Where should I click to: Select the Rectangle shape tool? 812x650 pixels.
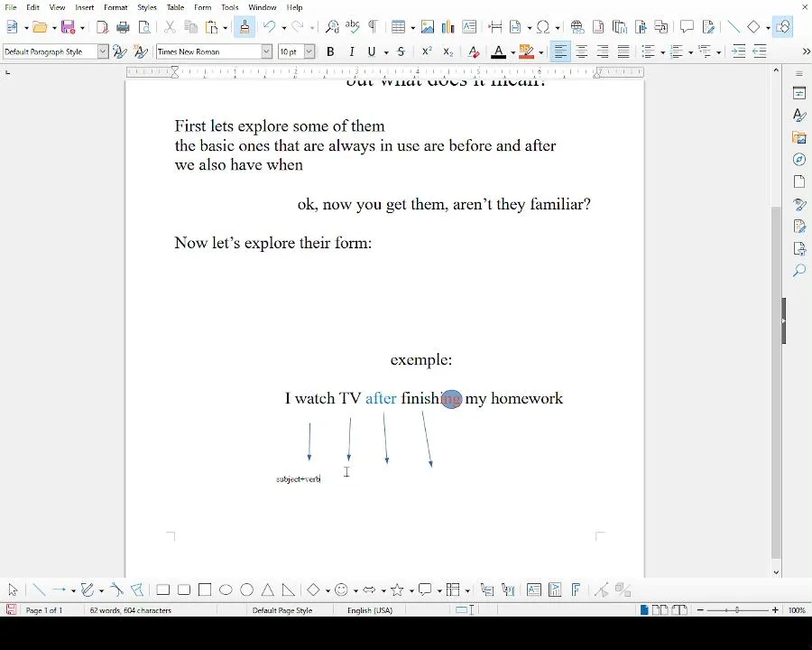163,590
